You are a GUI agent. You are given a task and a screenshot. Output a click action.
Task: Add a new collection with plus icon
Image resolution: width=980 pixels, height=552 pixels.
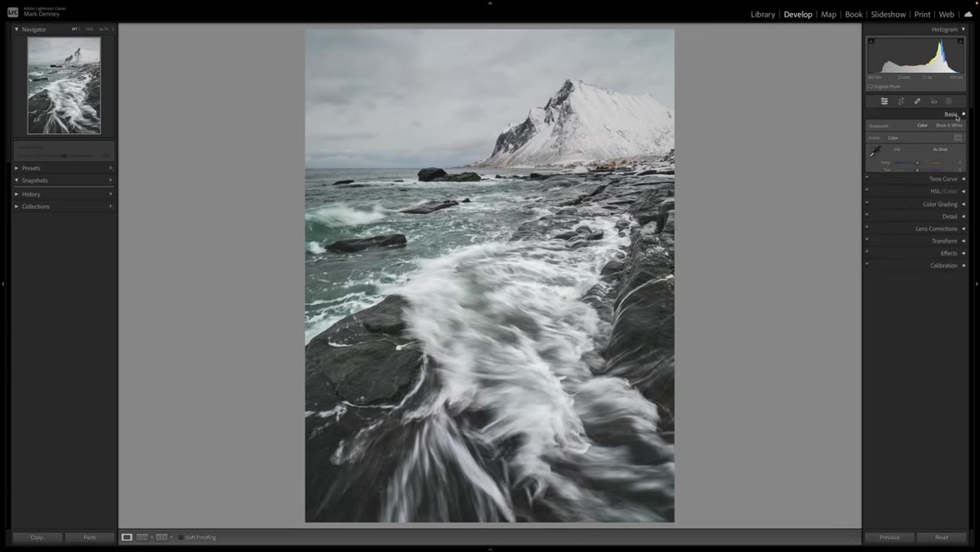pos(110,207)
